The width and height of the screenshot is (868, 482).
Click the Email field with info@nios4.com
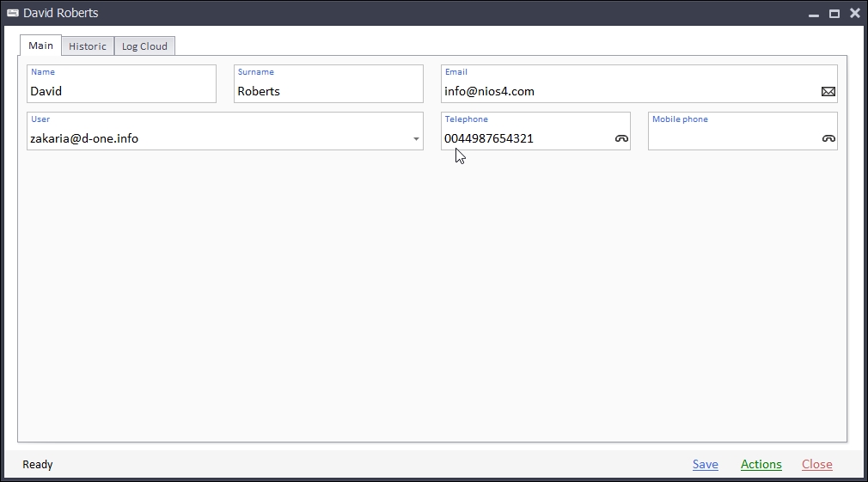627,91
